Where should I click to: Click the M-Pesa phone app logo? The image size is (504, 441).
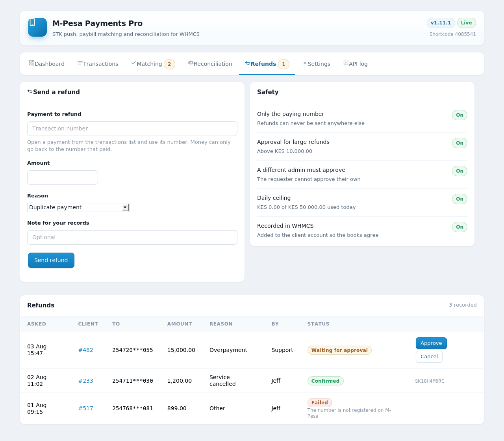coord(37,27)
